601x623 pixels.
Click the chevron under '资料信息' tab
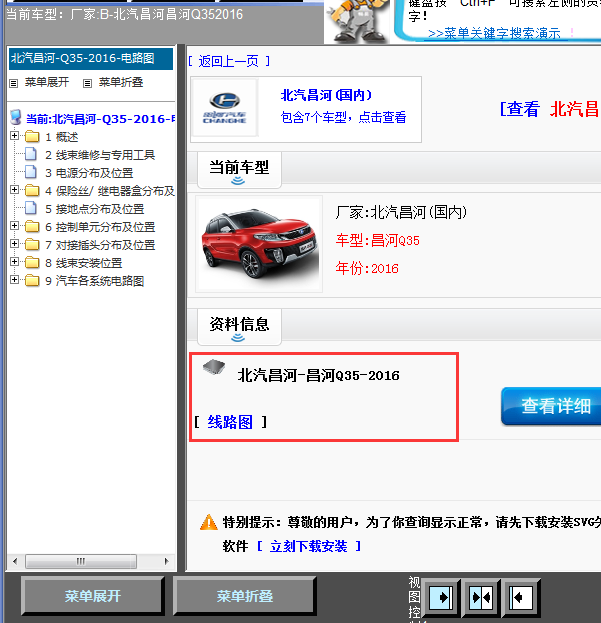tap(238, 338)
